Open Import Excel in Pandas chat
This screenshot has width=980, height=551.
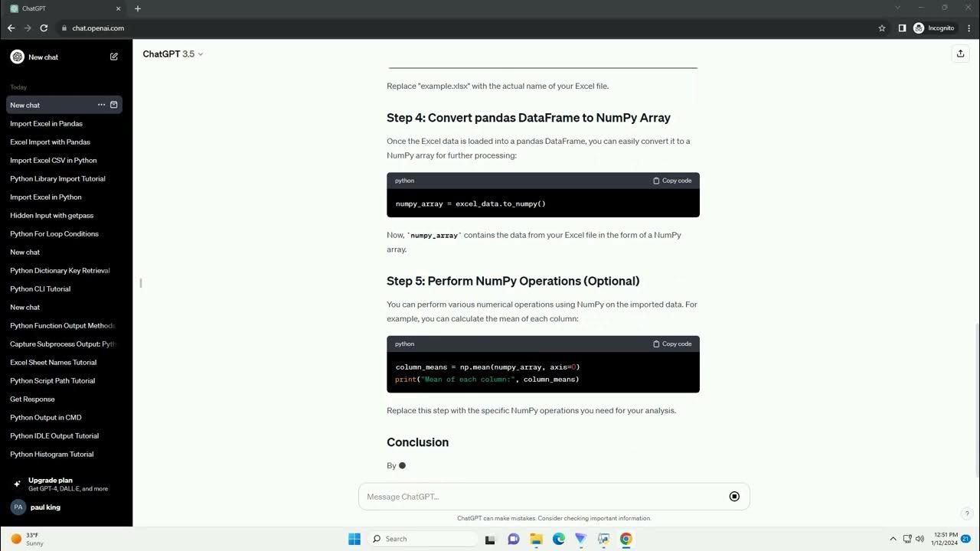64,123
